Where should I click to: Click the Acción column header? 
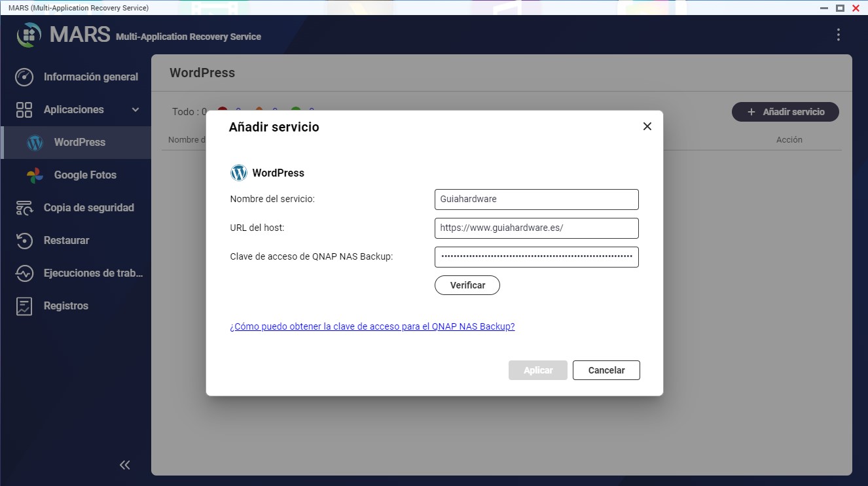(789, 140)
